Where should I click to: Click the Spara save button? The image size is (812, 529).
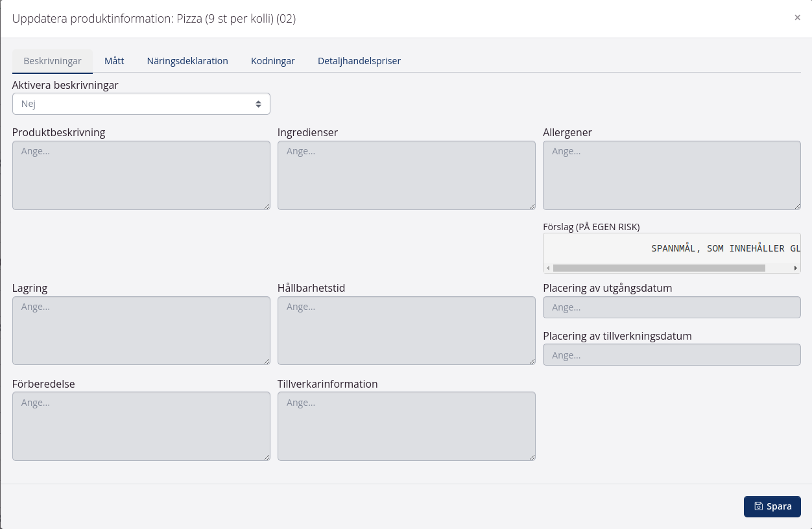tap(772, 506)
